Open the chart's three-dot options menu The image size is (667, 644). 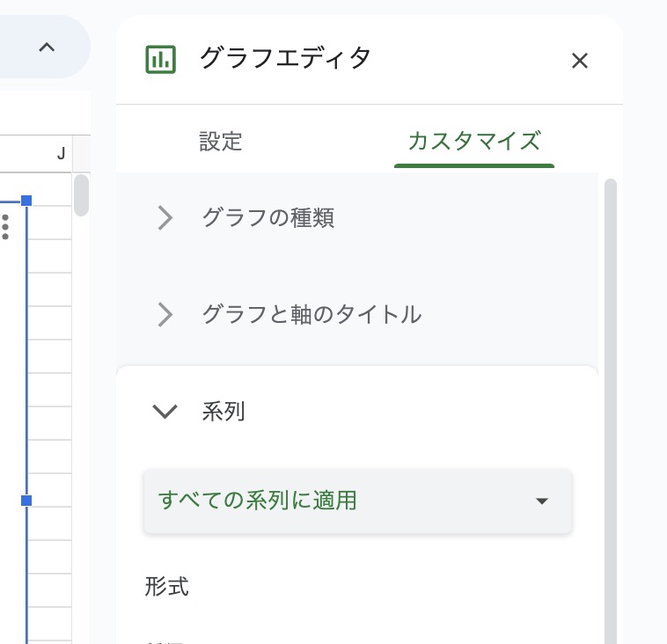(x=6, y=226)
